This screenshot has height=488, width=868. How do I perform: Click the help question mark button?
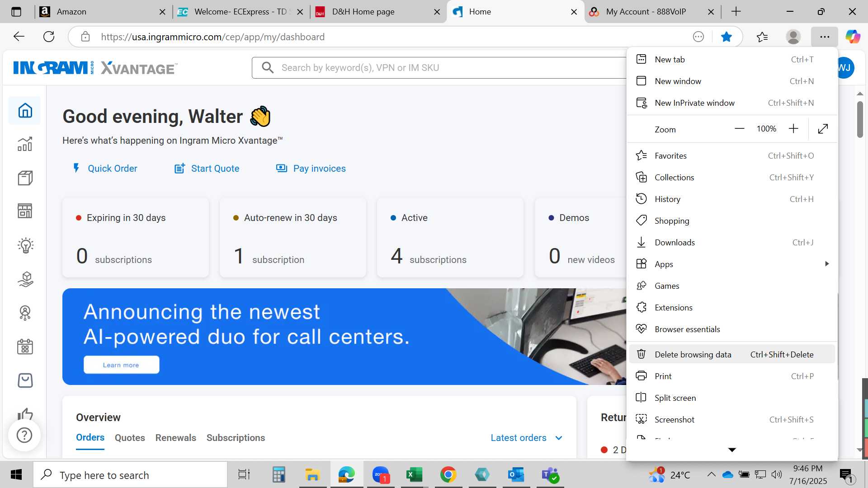(x=24, y=435)
